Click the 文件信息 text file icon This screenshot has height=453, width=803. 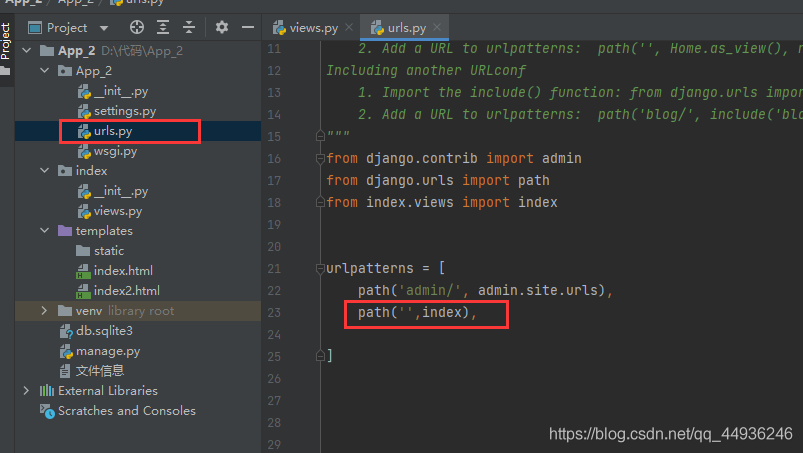point(65,371)
